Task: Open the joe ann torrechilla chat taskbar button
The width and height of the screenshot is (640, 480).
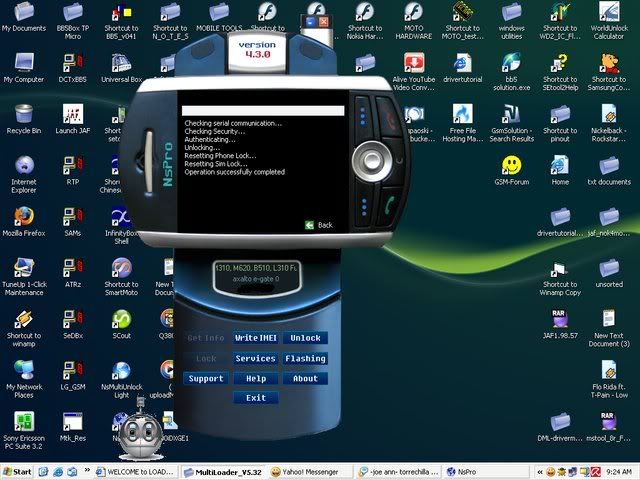Action: click(398, 472)
